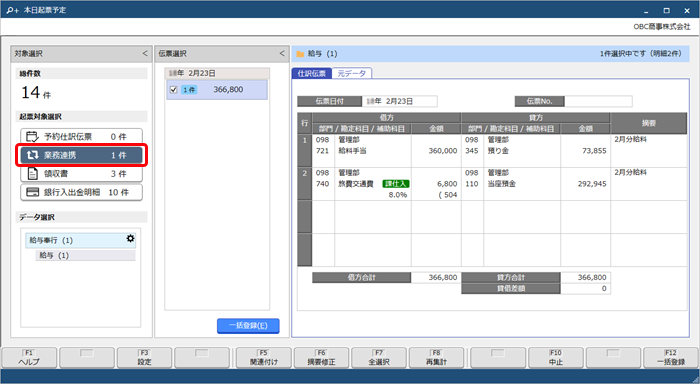Select the 2月23日 date header in voucher list
This screenshot has width=700, height=384.
pos(217,73)
